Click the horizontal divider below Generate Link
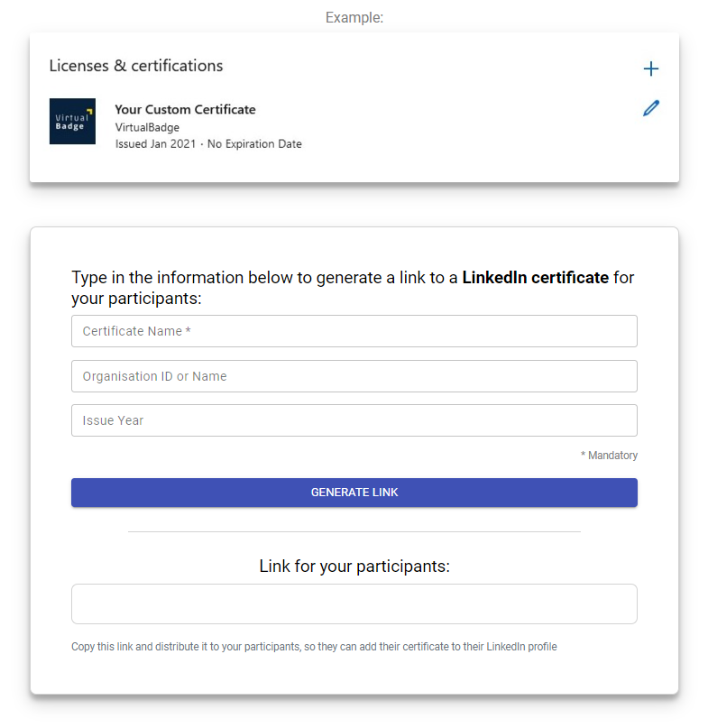This screenshot has height=728, width=708. 354,531
